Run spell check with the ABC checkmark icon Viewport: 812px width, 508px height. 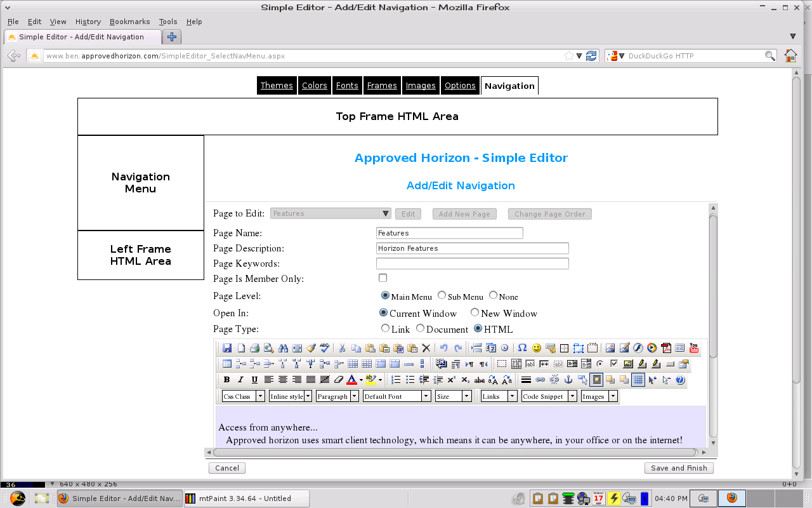(325, 348)
